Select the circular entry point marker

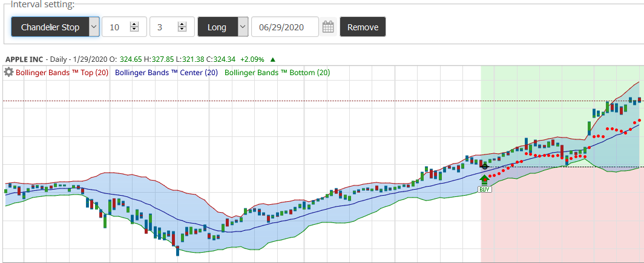(x=484, y=166)
